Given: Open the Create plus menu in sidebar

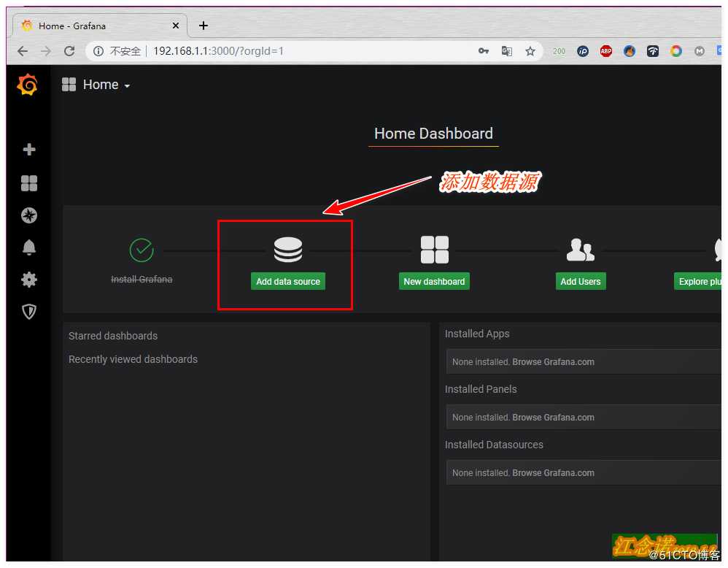Looking at the screenshot, I should point(29,150).
